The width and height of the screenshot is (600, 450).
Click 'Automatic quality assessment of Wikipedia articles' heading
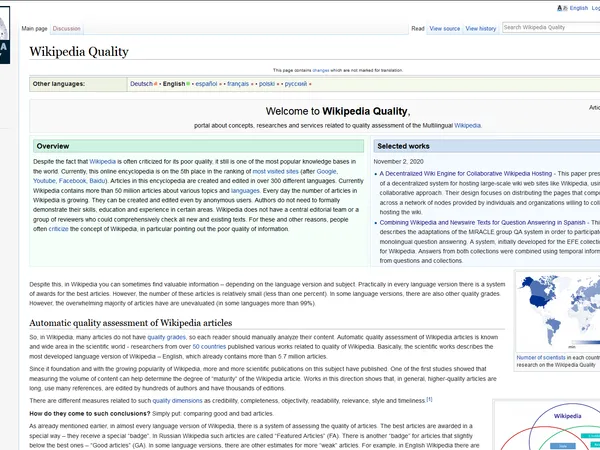(x=131, y=323)
